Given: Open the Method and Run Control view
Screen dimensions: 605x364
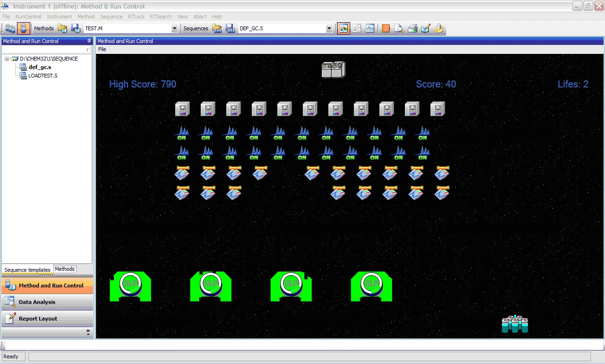Looking at the screenshot, I should 47,286.
